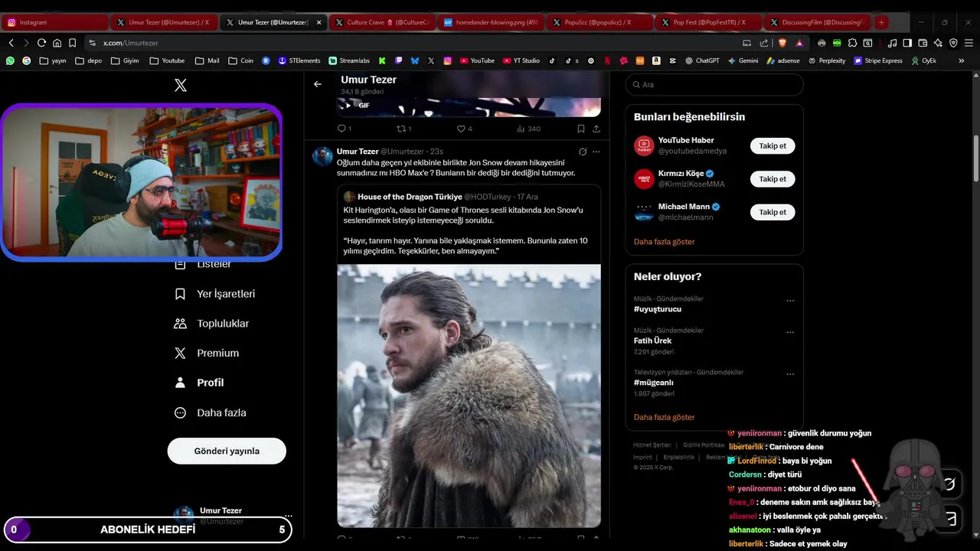980x551 pixels.
Task: Click the Brave Rewards triangle icon
Action: [x=799, y=43]
